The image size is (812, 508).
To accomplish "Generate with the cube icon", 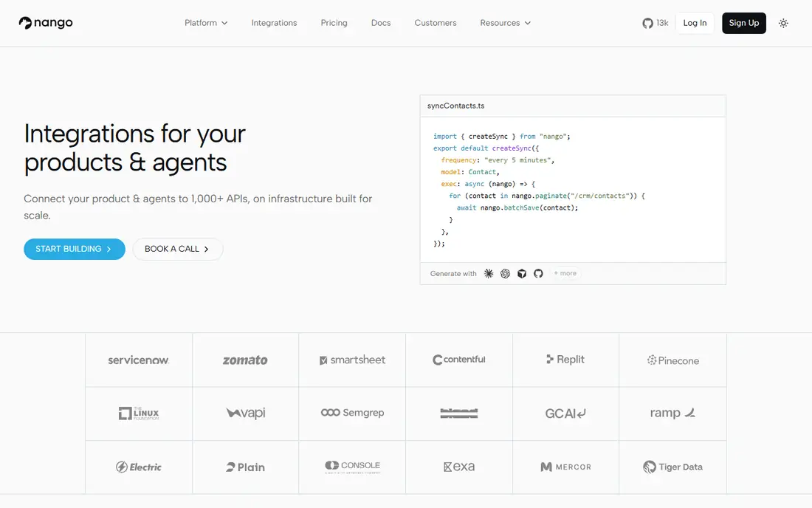I will point(521,273).
